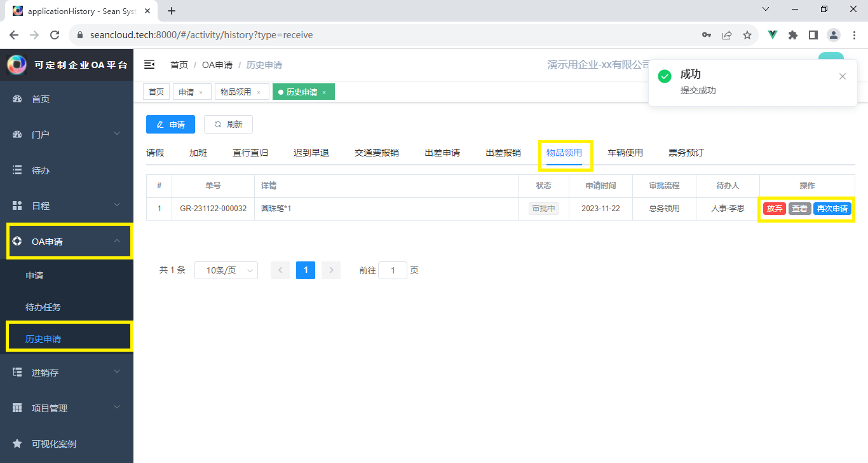The image size is (868, 463).
Task: Click the 刷新 refresh button
Action: click(x=228, y=125)
